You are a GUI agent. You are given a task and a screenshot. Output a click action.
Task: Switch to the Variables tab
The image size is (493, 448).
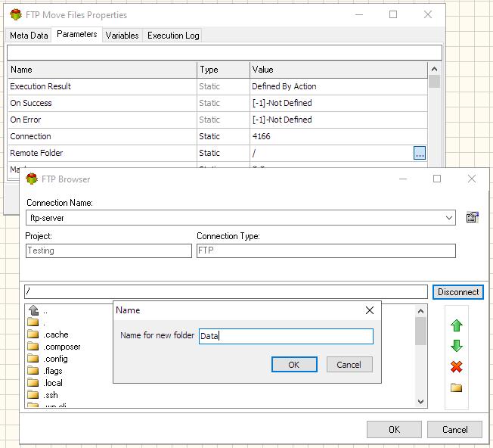(x=122, y=36)
